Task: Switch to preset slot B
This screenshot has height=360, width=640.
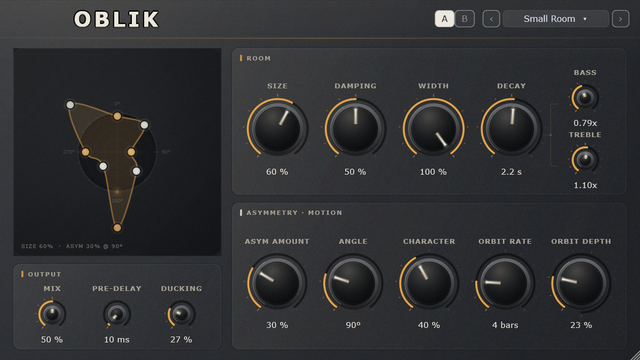Action: 464,19
